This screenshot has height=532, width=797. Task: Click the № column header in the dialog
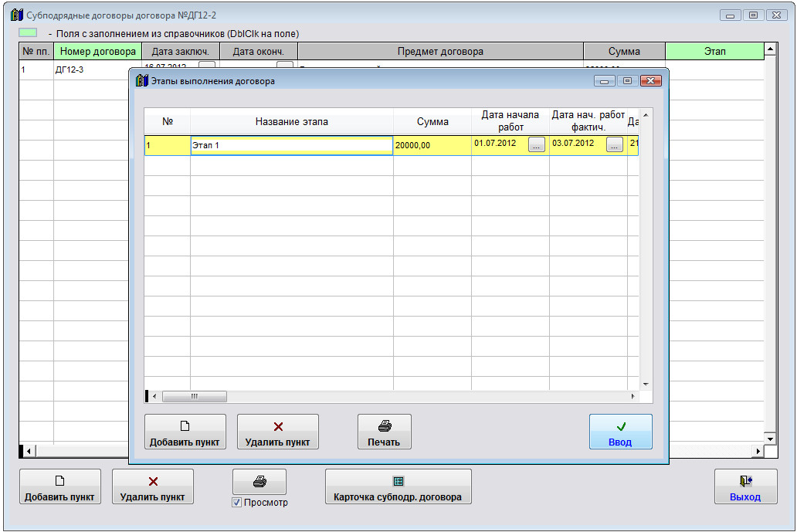pyautogui.click(x=168, y=121)
